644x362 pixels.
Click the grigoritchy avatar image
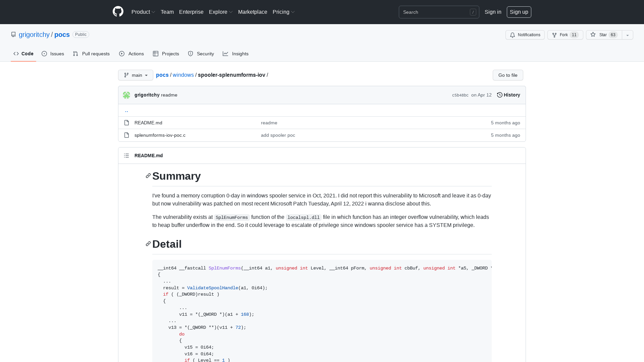point(126,95)
